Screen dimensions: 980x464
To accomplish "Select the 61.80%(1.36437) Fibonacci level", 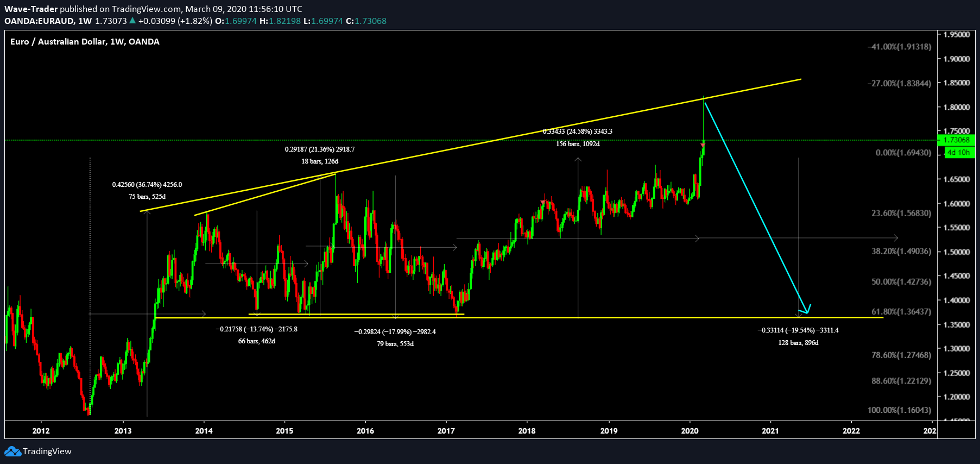I will (901, 312).
